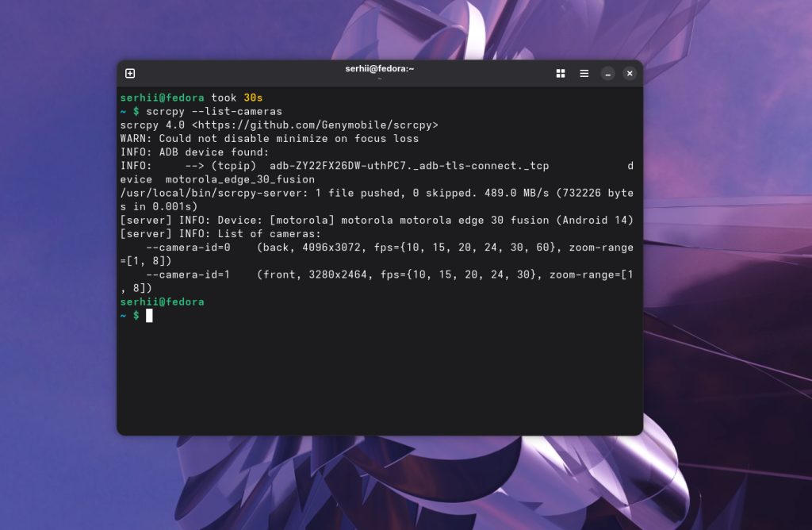Click 'INFO: ADB device found:' line
The width and height of the screenshot is (812, 530).
(x=195, y=152)
